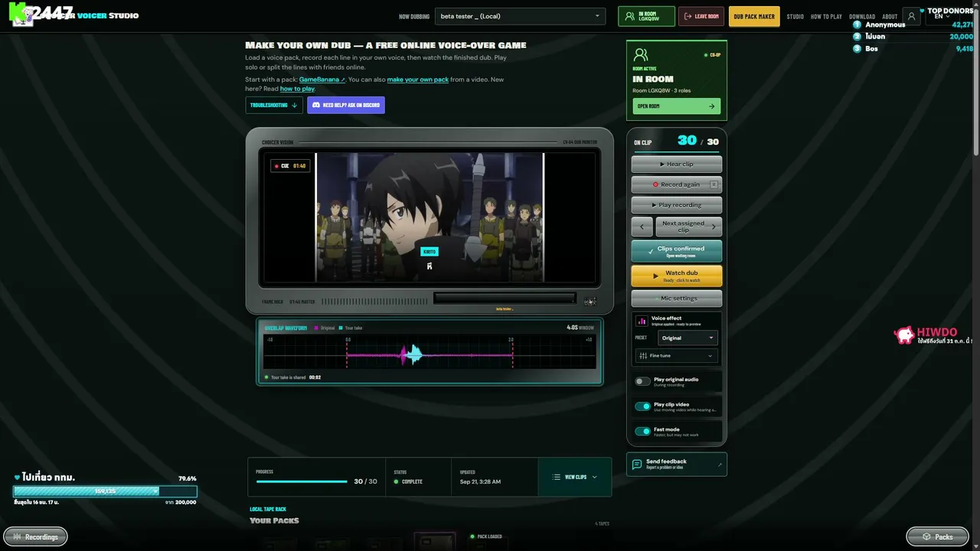Open Mic settings
The width and height of the screenshot is (980, 551).
tap(676, 298)
